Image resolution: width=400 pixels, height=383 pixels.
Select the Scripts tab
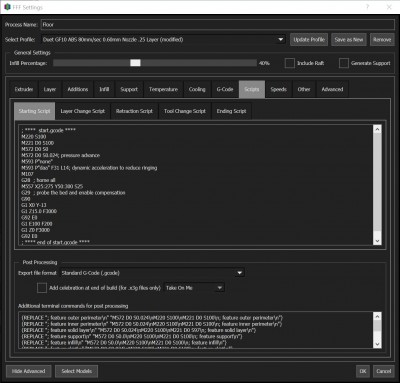pyautogui.click(x=252, y=89)
